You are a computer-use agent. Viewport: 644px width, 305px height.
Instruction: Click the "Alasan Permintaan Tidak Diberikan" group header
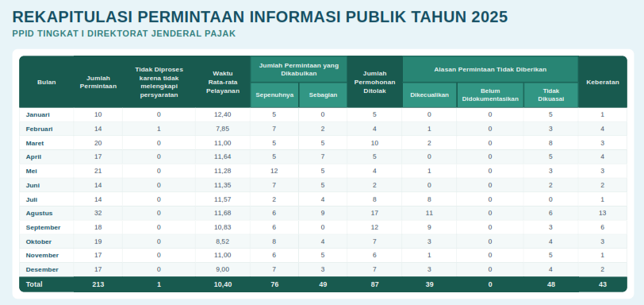point(490,69)
